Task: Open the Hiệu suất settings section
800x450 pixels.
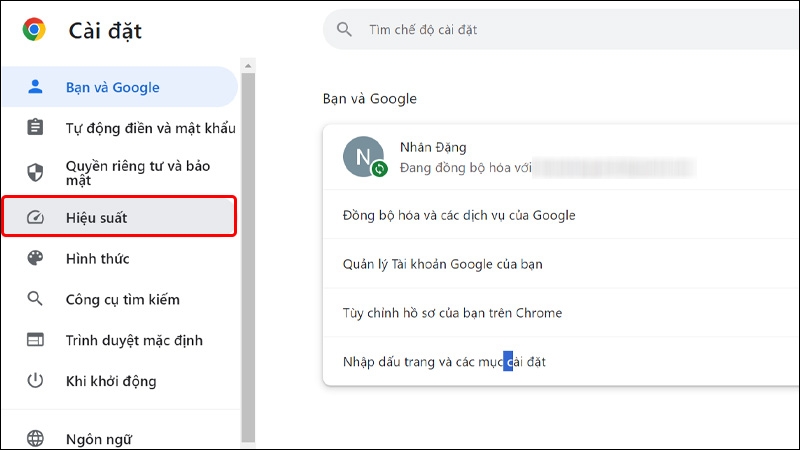Action: coord(120,218)
